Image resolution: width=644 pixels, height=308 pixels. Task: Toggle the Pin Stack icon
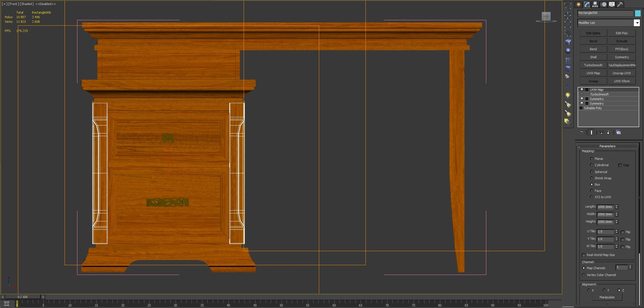click(x=582, y=133)
